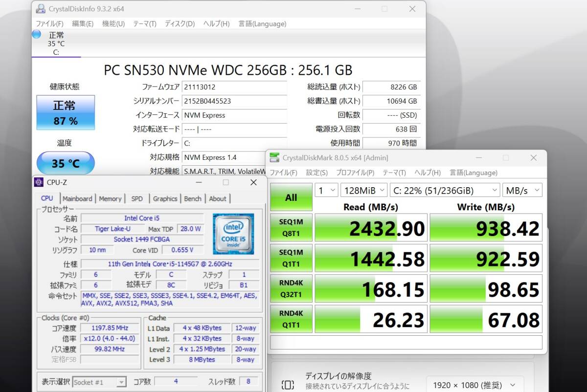
Task: Open the Socket #1 selection dropdown in CPU-Z
Action: coord(99,382)
